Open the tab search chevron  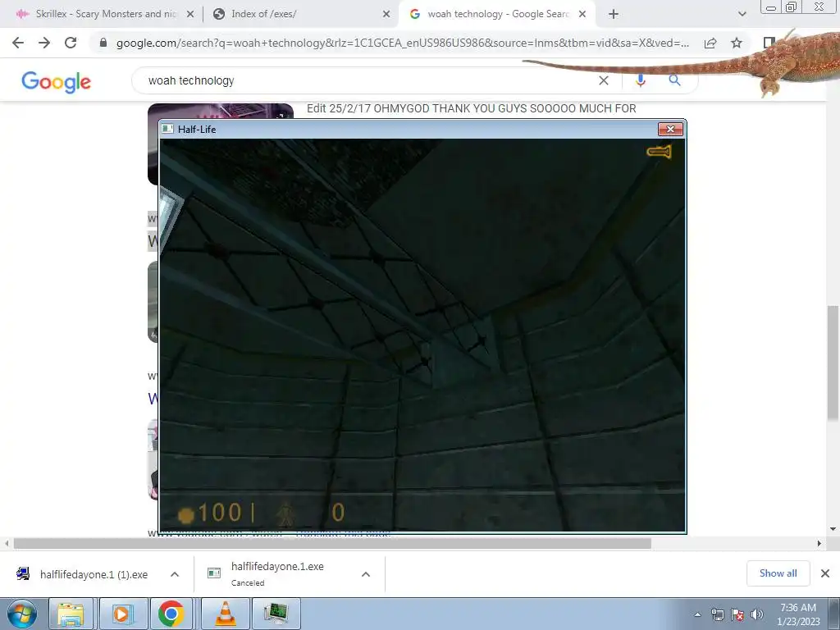742,14
